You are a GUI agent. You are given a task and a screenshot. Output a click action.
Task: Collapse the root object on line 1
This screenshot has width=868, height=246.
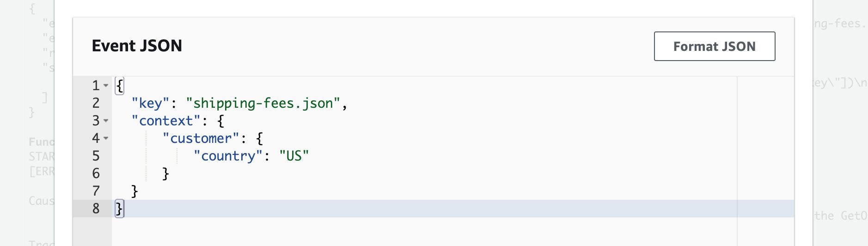pyautogui.click(x=106, y=86)
